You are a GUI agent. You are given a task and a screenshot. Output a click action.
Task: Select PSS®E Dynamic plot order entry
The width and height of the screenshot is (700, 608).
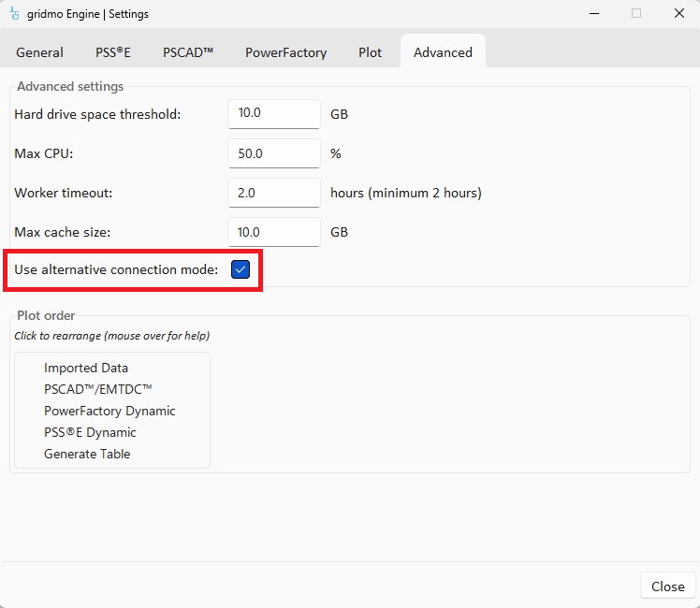[x=90, y=432]
